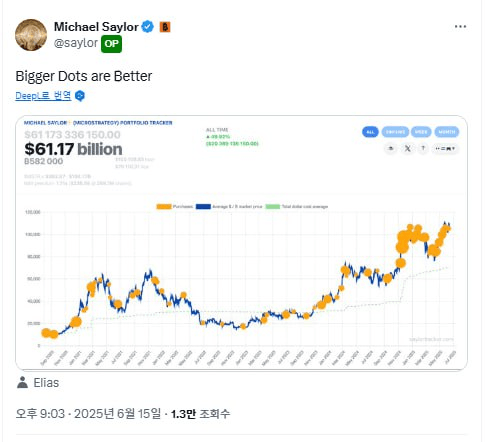Click the X share icon in tracker
Screen dimensions: 495x442
click(407, 149)
